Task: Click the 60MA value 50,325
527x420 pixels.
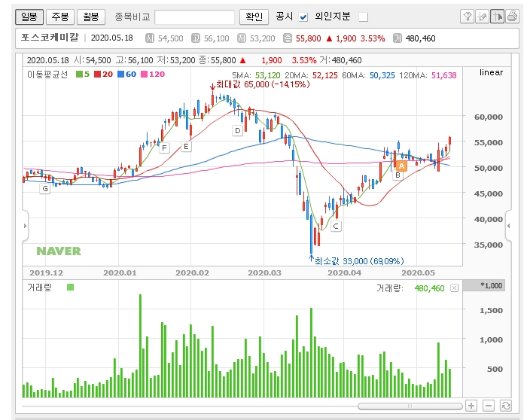Action: tap(382, 75)
